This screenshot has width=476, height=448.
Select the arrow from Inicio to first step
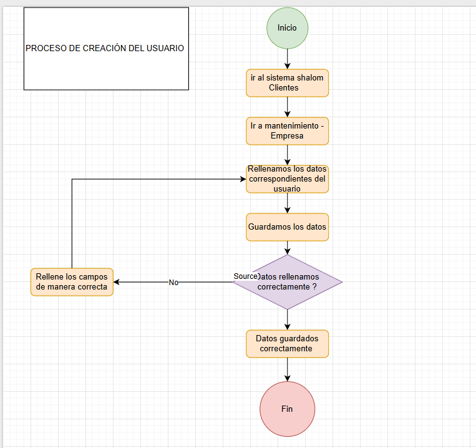click(x=288, y=58)
